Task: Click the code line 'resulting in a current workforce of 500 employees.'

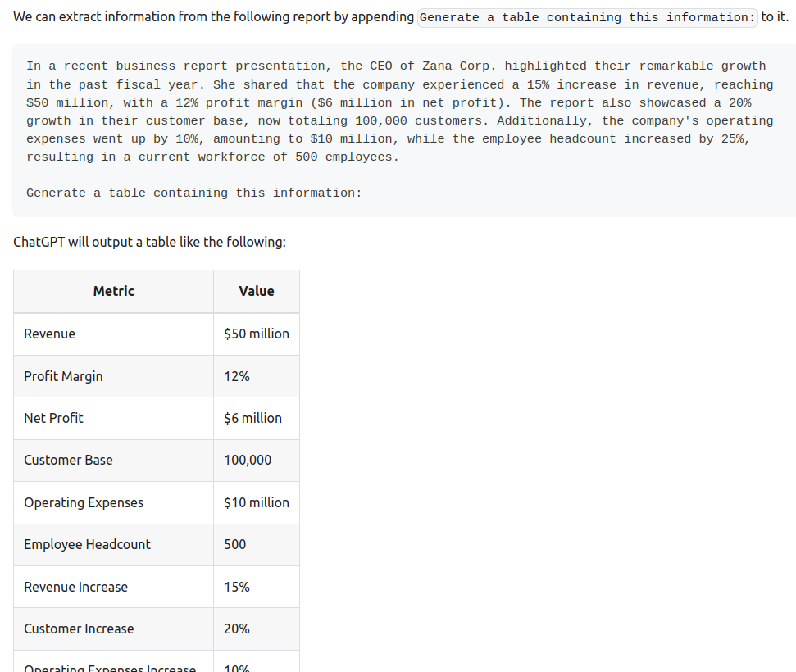Action: pyautogui.click(x=212, y=157)
